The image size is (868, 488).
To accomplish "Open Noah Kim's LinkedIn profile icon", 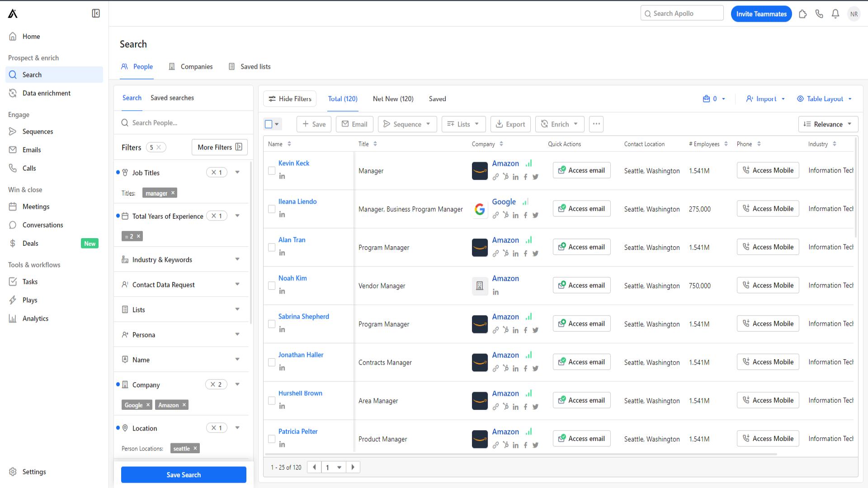I will point(282,291).
